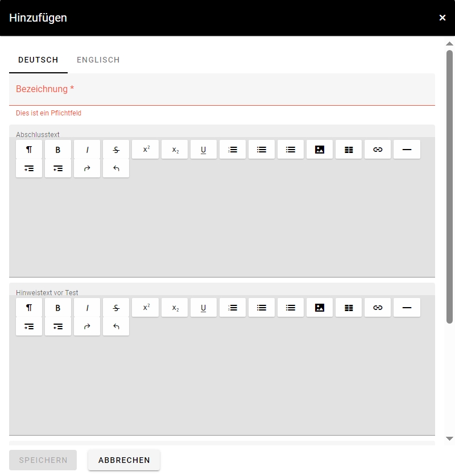Screen dimensions: 455x476
Task: Toggle bold in Hinweistext vor Test toolbar
Action: [58, 308]
